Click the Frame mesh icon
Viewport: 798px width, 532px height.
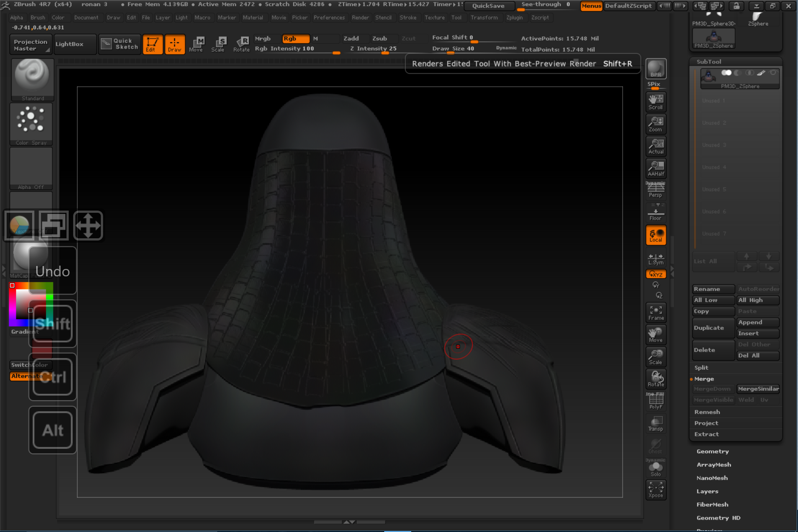pyautogui.click(x=656, y=313)
